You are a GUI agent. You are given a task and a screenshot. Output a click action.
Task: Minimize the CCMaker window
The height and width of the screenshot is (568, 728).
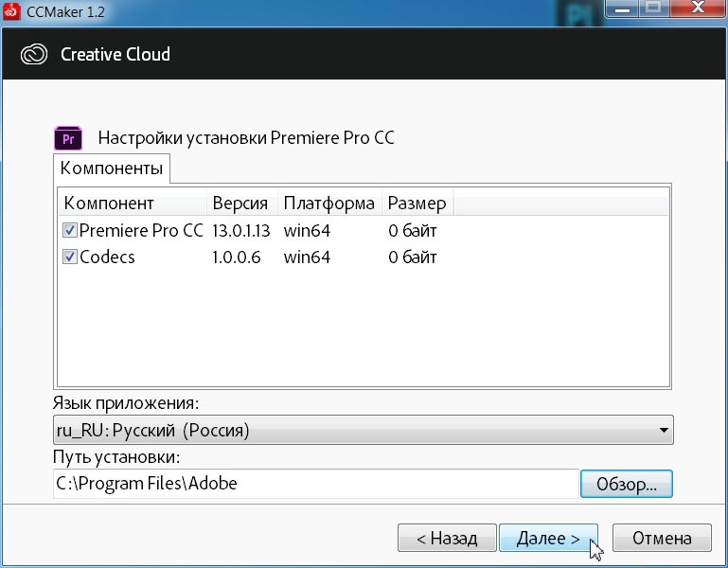[623, 8]
